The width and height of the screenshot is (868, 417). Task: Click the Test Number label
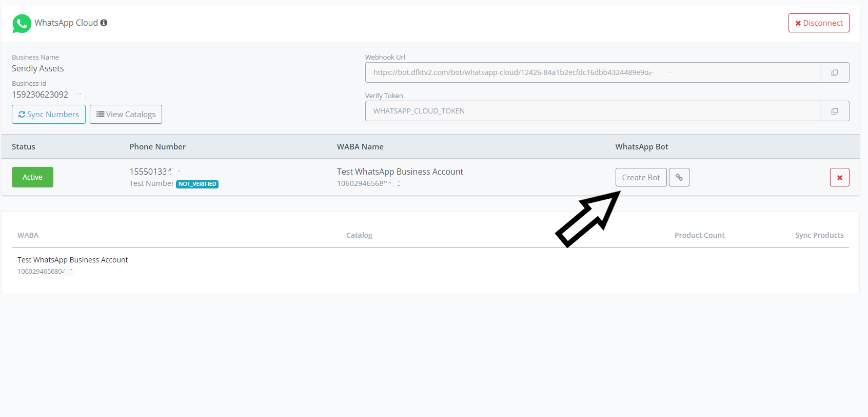tap(152, 183)
